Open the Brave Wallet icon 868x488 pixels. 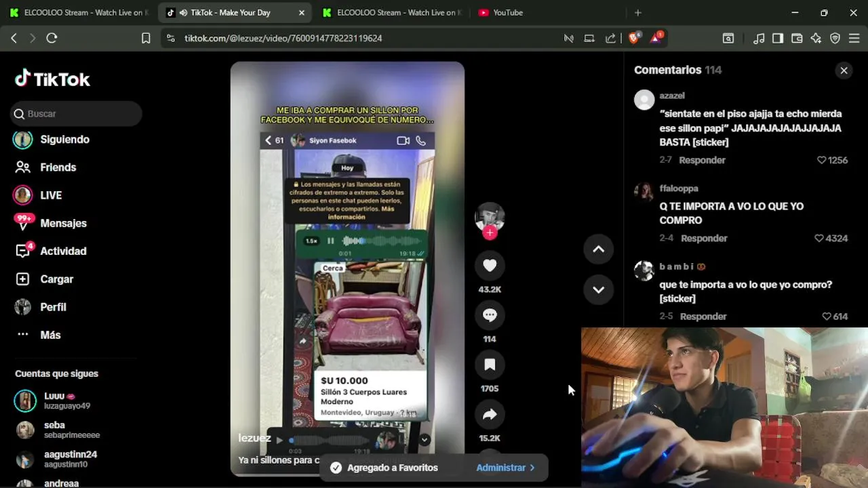coord(797,38)
